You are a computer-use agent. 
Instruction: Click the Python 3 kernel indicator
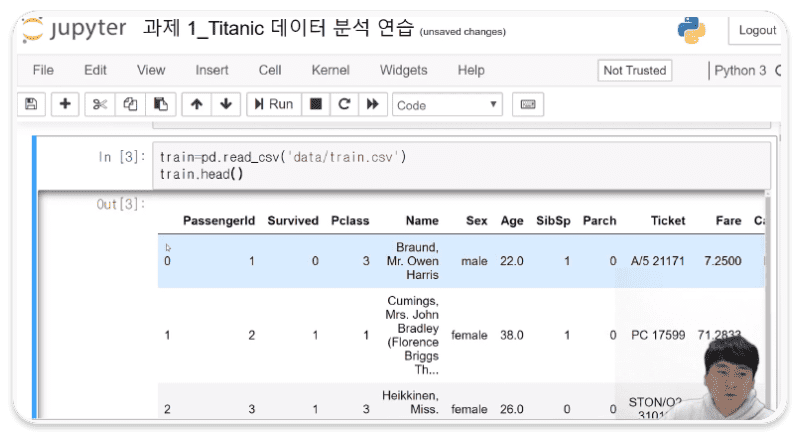[x=740, y=70]
